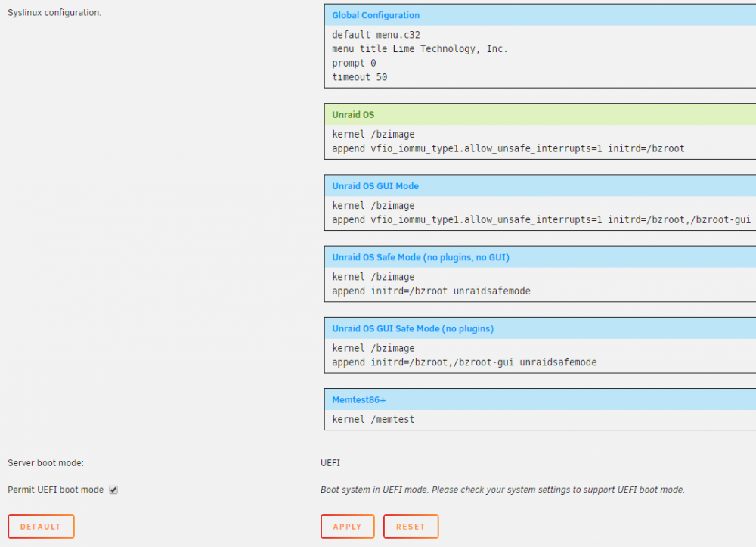The width and height of the screenshot is (756, 547).
Task: Toggle the Permit UEFI boot mode checkbox
Action: tap(113, 490)
